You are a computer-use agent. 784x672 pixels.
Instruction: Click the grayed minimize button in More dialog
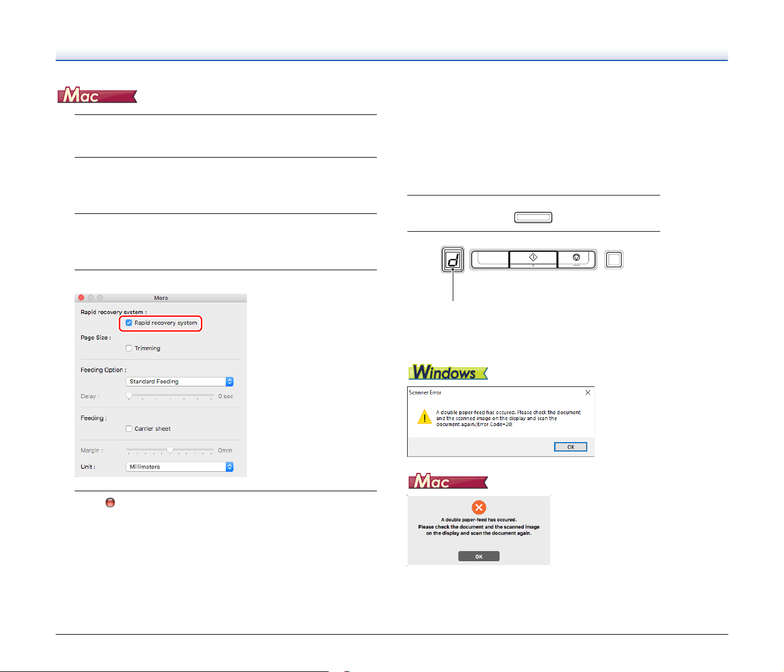(91, 297)
